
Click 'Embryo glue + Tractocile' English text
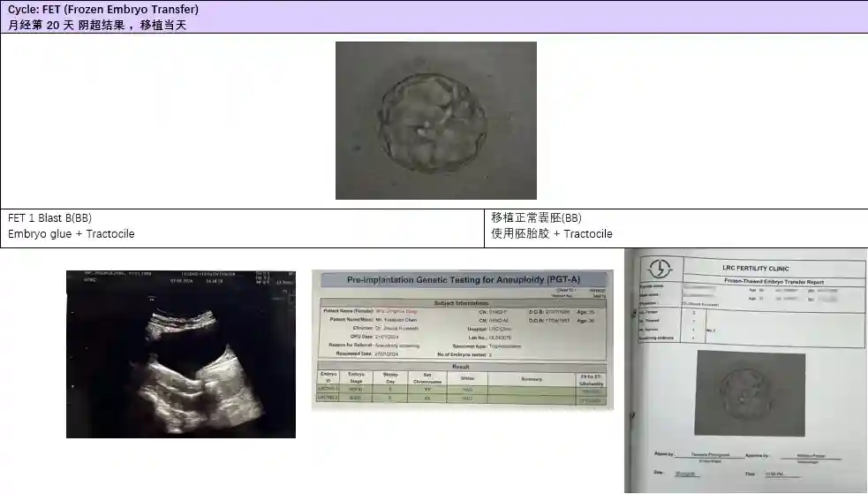pos(72,234)
